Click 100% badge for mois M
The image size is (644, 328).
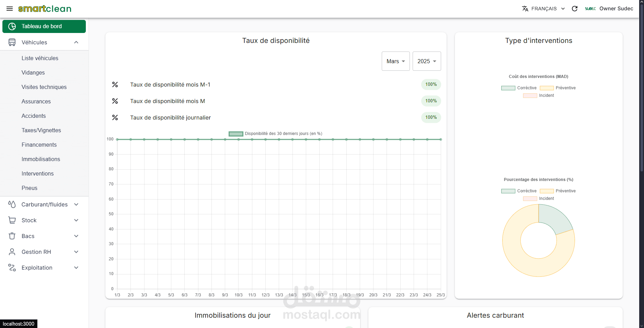[x=431, y=101]
